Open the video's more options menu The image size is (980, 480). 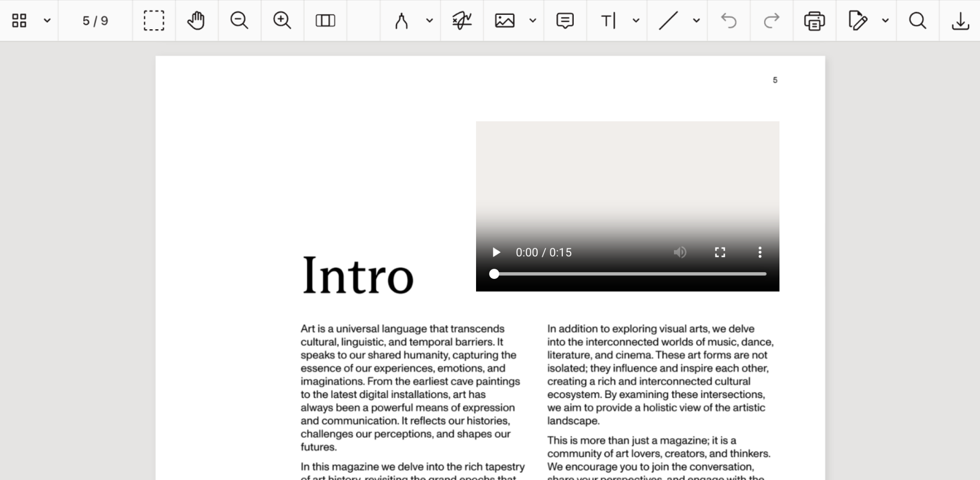760,252
